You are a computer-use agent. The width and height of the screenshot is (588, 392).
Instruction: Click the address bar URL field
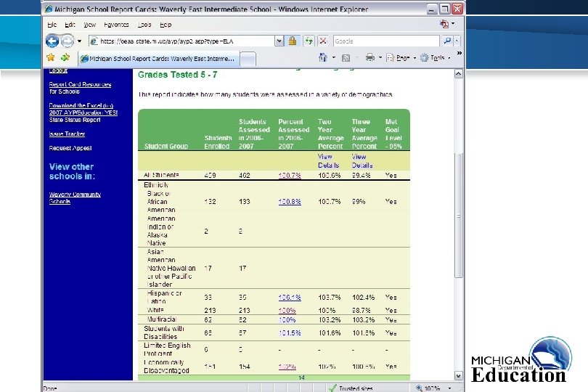coord(182,41)
